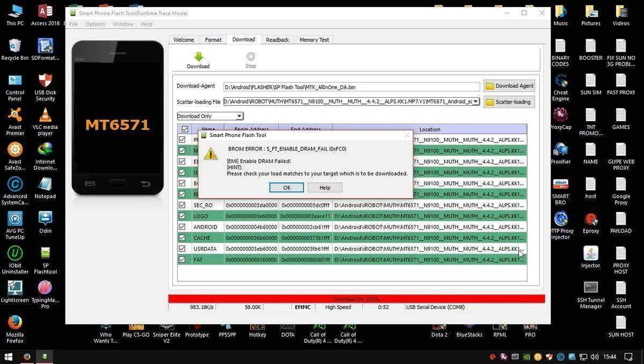
Task: Click the Download Agent browse button
Action: (509, 86)
